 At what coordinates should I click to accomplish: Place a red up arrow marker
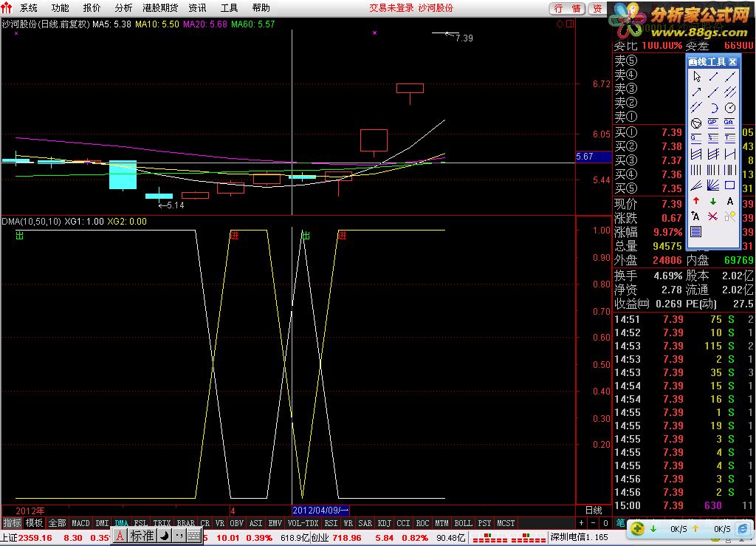[x=697, y=201]
